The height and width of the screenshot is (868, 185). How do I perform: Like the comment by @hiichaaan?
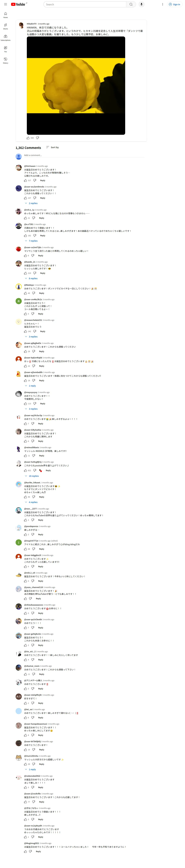(x=25, y=180)
